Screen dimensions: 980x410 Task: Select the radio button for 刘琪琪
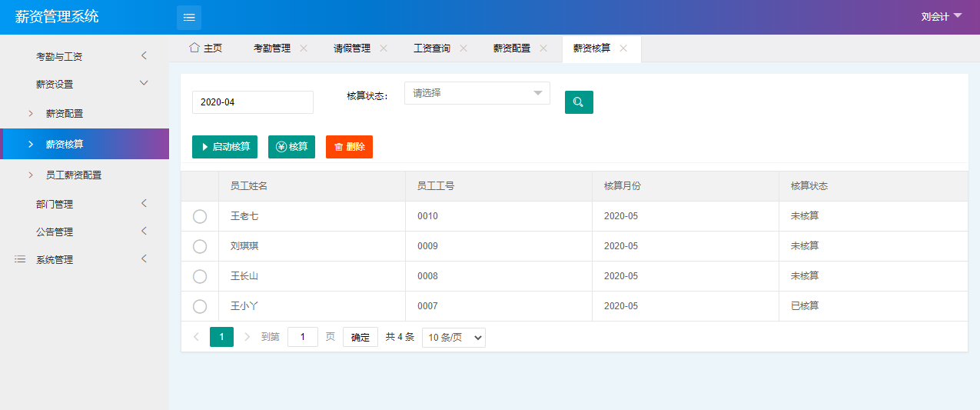tap(200, 246)
